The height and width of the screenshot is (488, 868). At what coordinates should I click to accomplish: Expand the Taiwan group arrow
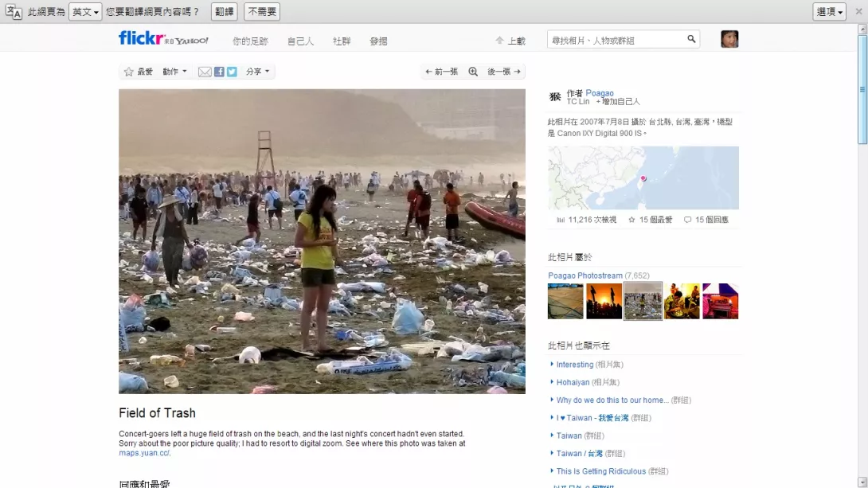point(552,435)
